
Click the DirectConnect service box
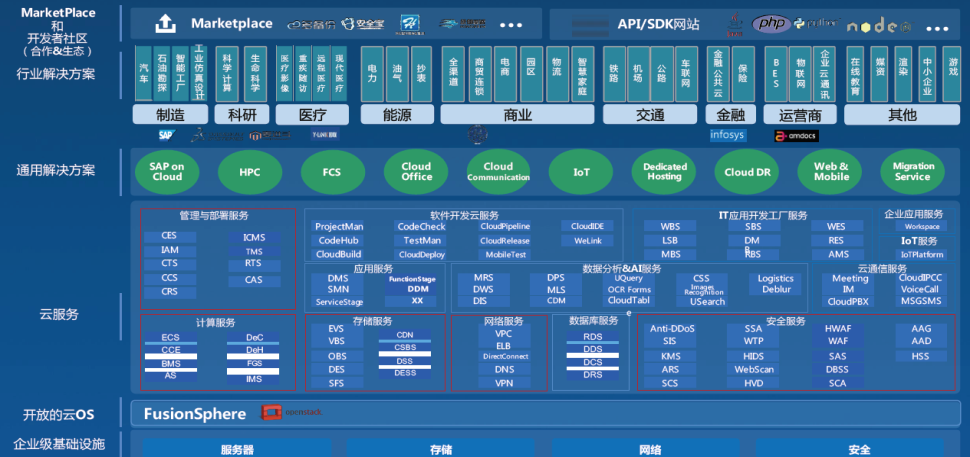tap(504, 356)
